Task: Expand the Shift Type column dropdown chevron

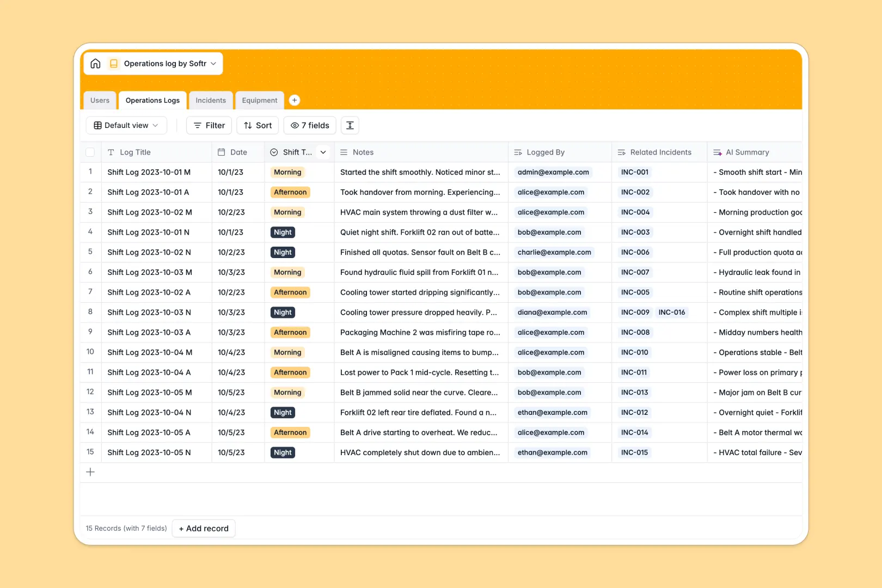Action: coord(323,152)
